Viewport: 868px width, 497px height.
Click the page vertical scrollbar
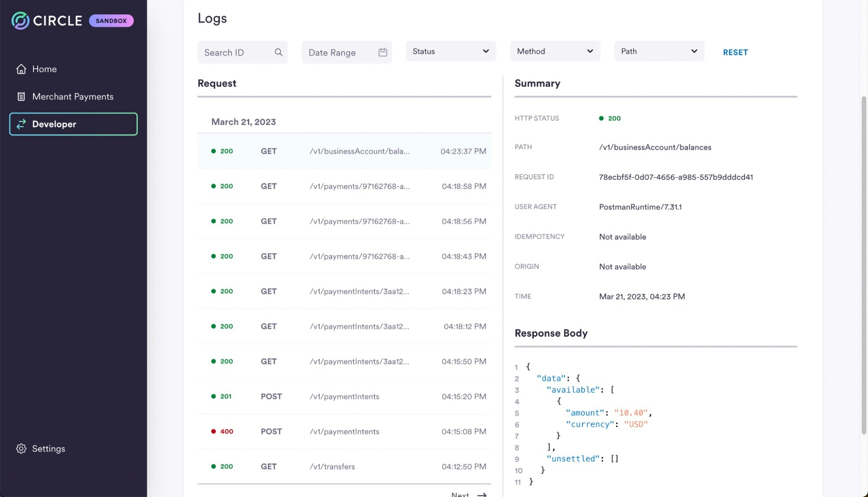point(864,265)
